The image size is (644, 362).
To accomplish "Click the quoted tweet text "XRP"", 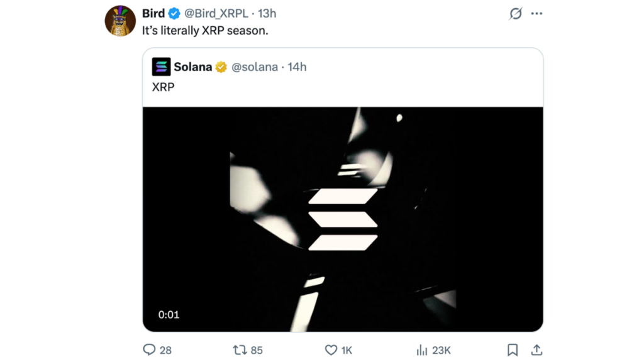I will coord(163,87).
